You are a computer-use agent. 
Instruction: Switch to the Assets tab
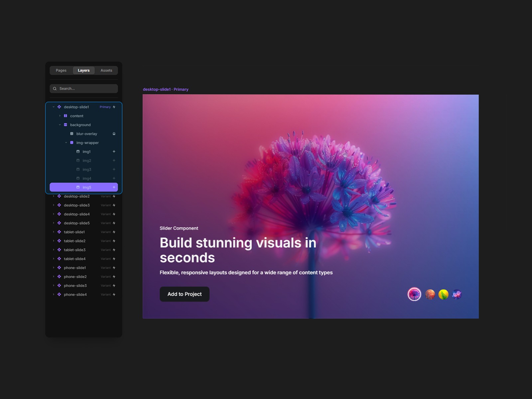pyautogui.click(x=106, y=70)
